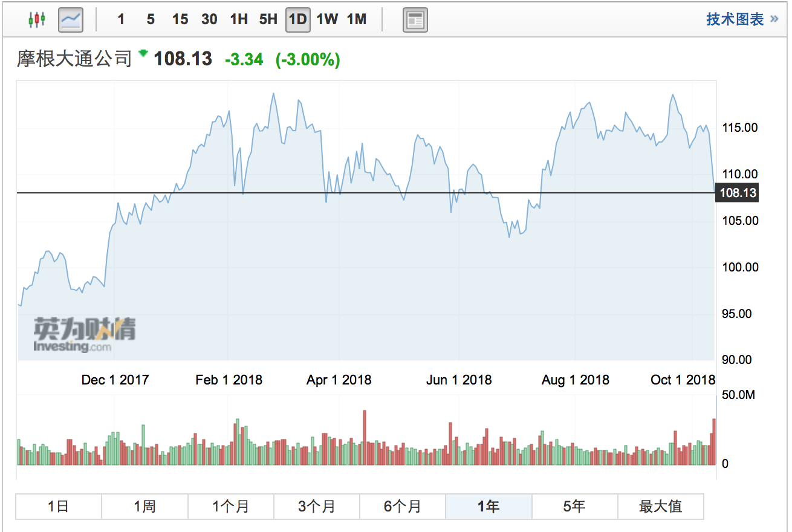Show the 1个月 time range
The image size is (792, 532).
(231, 507)
